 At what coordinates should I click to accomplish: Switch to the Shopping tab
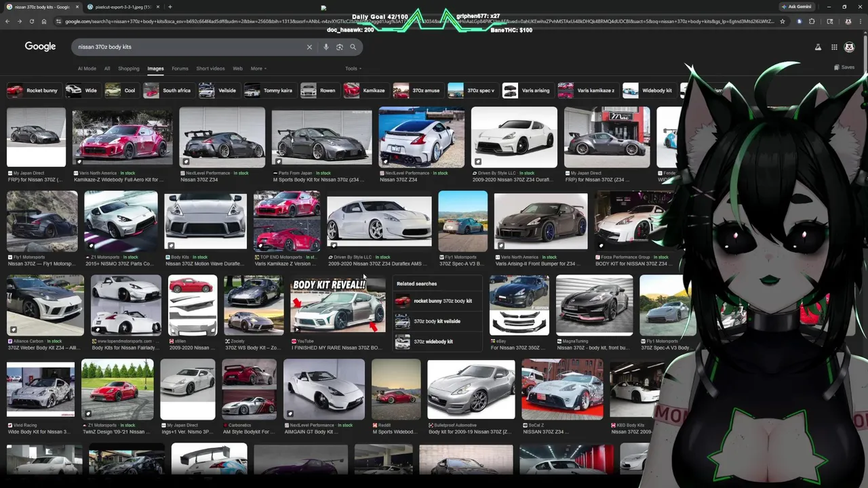click(128, 68)
